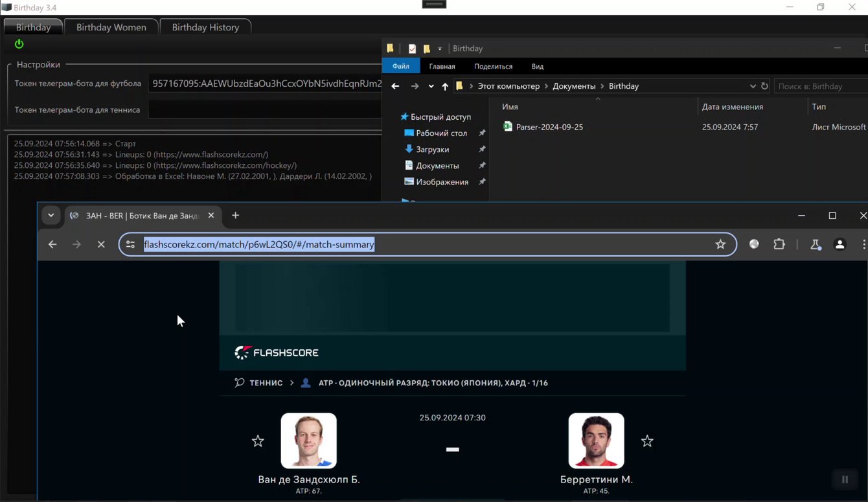Screen dimensions: 868x502
Task: Go back in the Chrome browser
Action: [52, 244]
